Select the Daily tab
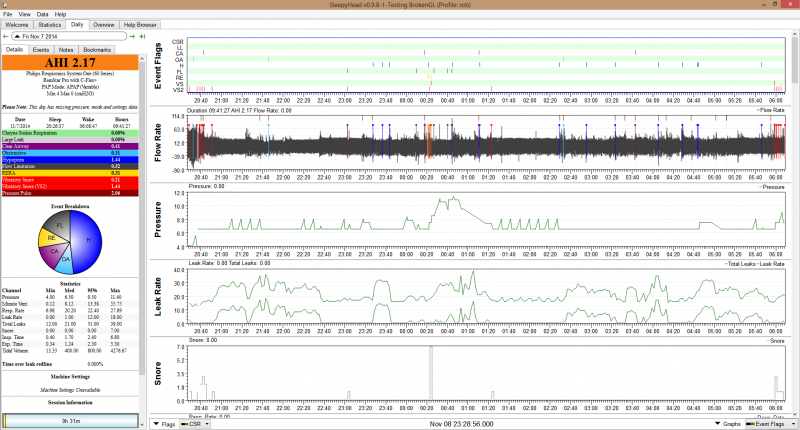 pos(77,24)
